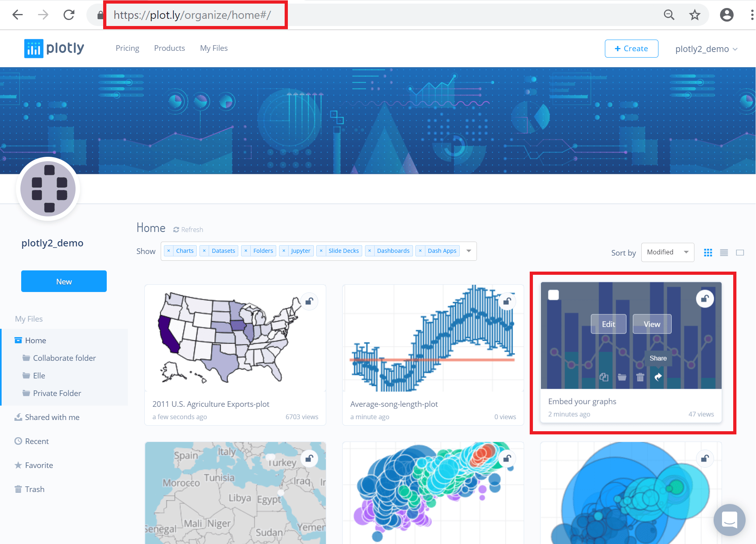
Task: Go to Pricing page
Action: (128, 48)
